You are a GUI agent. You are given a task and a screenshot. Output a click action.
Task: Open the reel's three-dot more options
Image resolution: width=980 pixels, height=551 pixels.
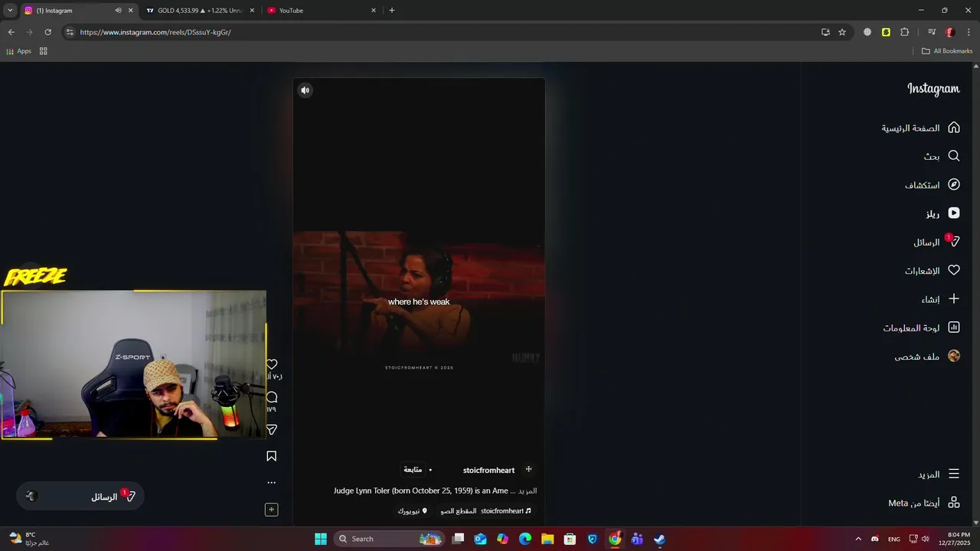point(272,483)
